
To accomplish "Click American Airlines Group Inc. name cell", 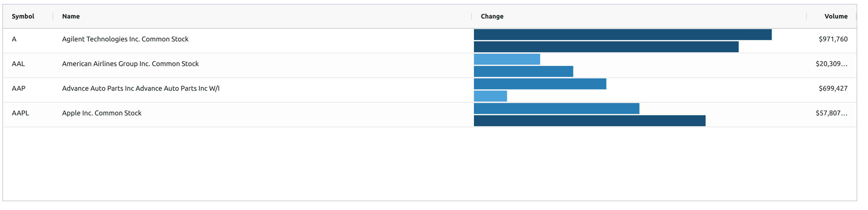I will click(130, 64).
